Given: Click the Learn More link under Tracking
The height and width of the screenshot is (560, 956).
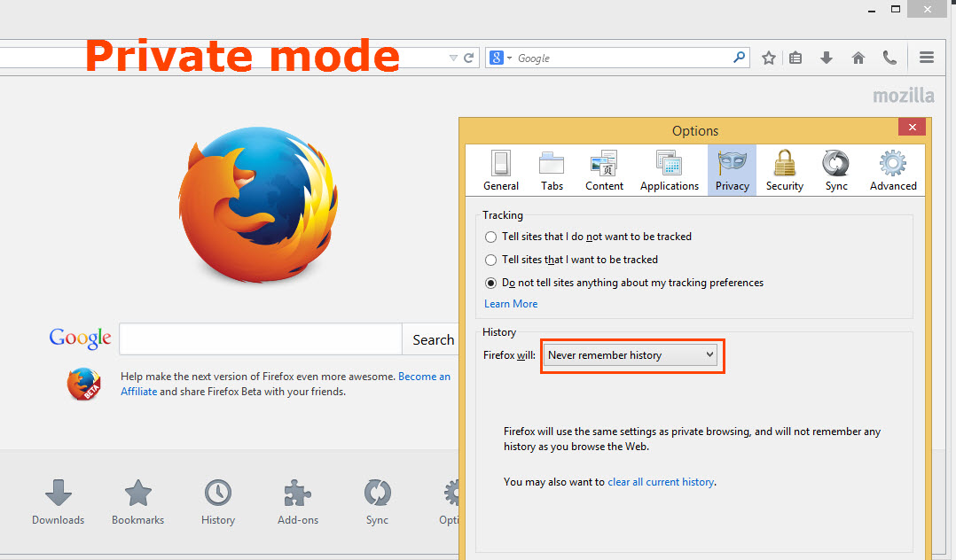Looking at the screenshot, I should point(510,303).
